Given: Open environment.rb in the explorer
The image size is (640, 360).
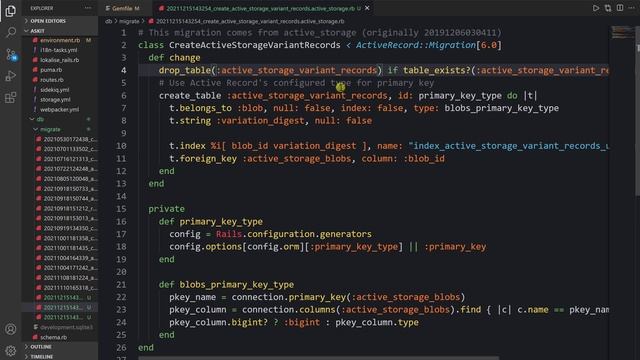Looking at the screenshot, I should coord(60,40).
